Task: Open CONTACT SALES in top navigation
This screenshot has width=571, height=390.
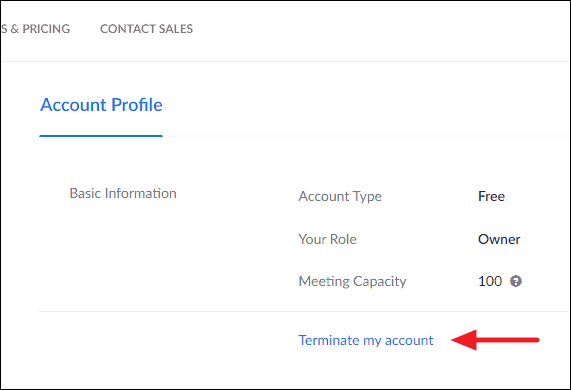Action: click(x=146, y=29)
